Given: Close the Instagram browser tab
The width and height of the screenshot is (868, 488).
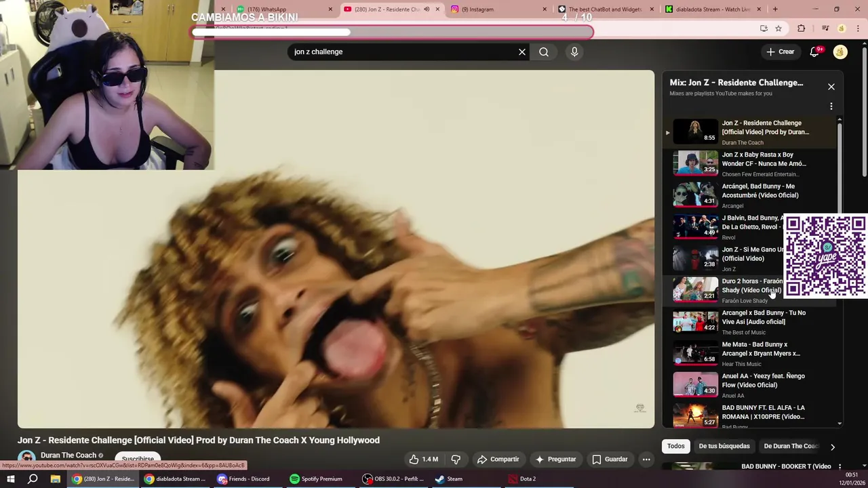Looking at the screenshot, I should click(545, 9).
